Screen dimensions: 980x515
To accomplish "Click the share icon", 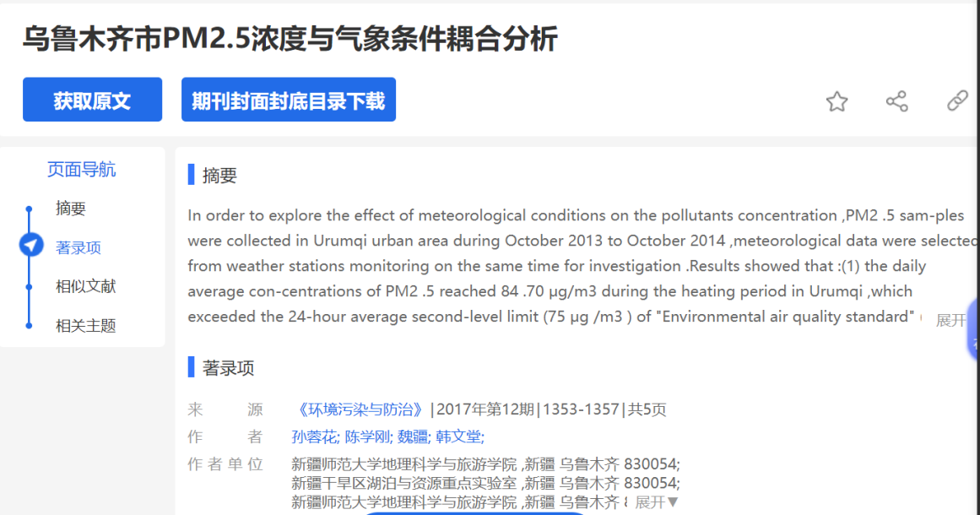I will click(x=896, y=102).
